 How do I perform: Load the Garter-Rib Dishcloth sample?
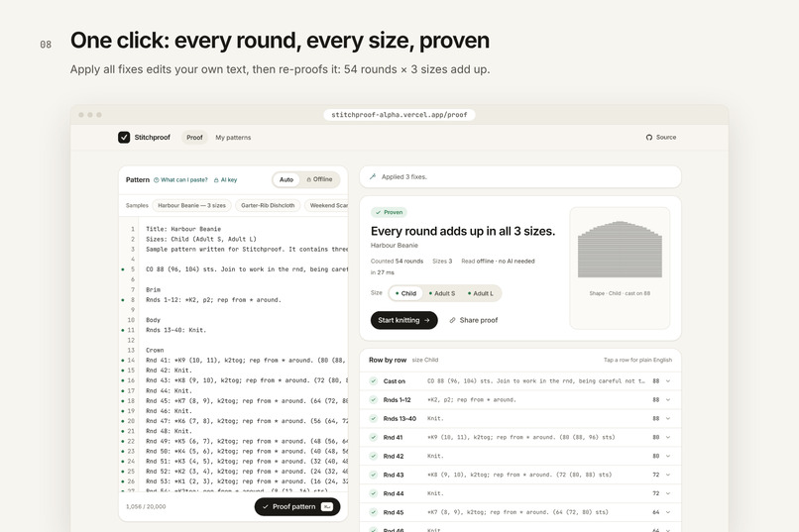point(268,206)
